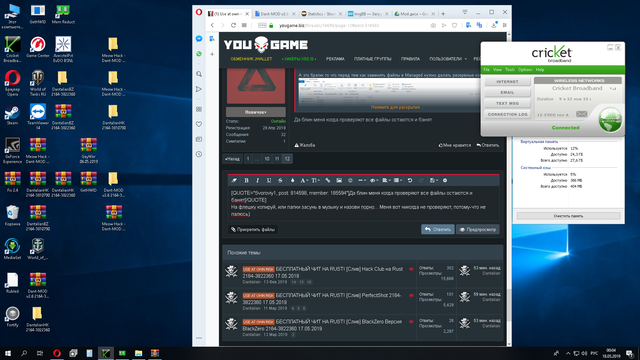The width and height of the screenshot is (640, 360).
Task: Open new browser tab with plus
Action: 443,14
